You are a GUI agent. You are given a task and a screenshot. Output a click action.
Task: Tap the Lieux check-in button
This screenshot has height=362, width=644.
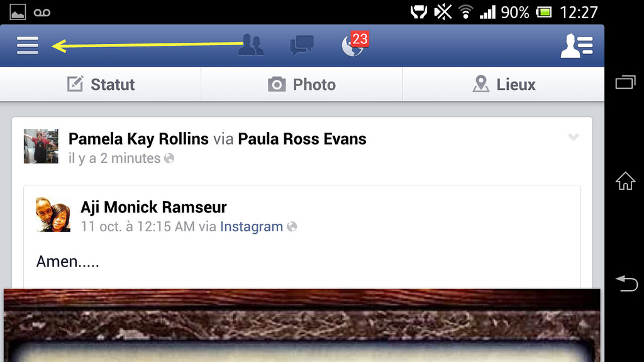504,84
